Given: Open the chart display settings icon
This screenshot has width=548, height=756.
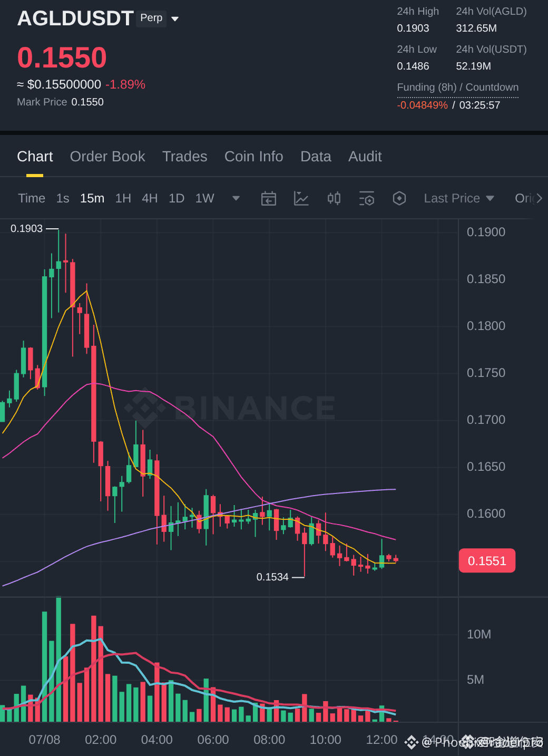Looking at the screenshot, I should 367,198.
